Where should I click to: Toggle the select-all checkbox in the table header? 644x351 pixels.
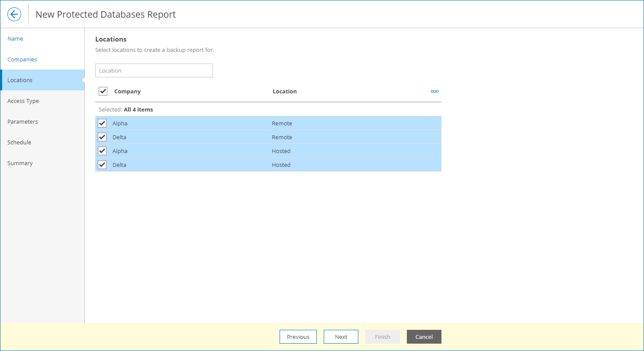[x=103, y=91]
